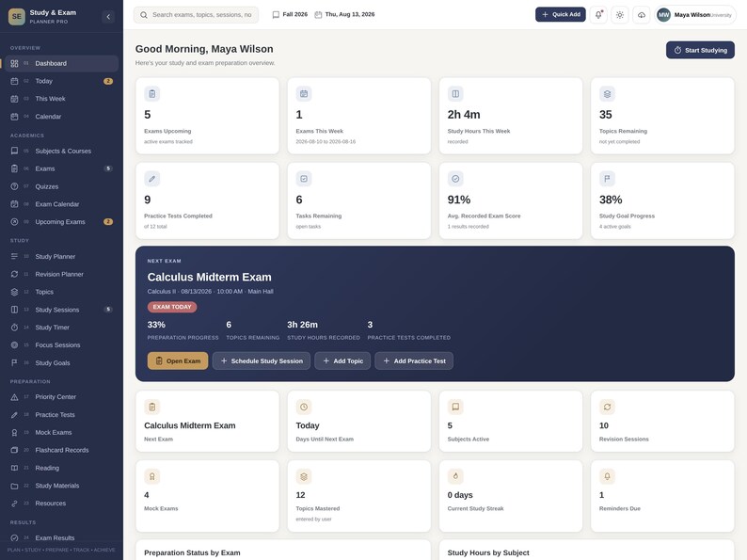Click Start Studying button
747x560 pixels.
[700, 50]
